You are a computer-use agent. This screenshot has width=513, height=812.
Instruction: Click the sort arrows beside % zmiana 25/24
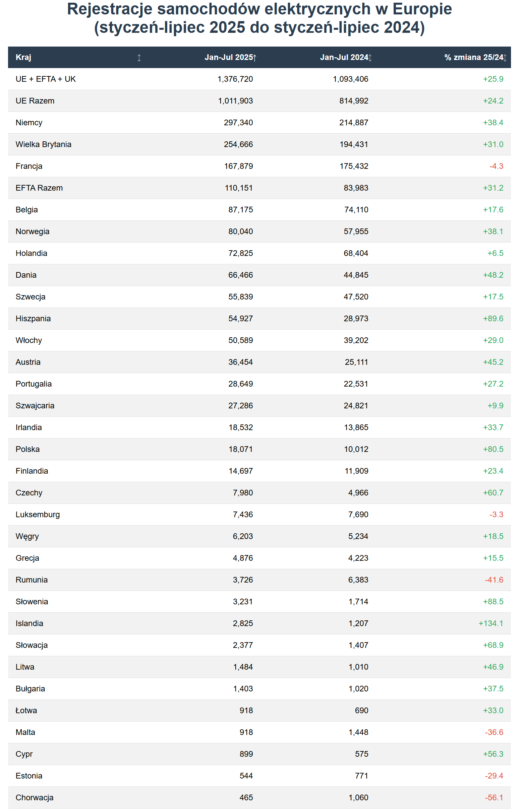(x=505, y=58)
